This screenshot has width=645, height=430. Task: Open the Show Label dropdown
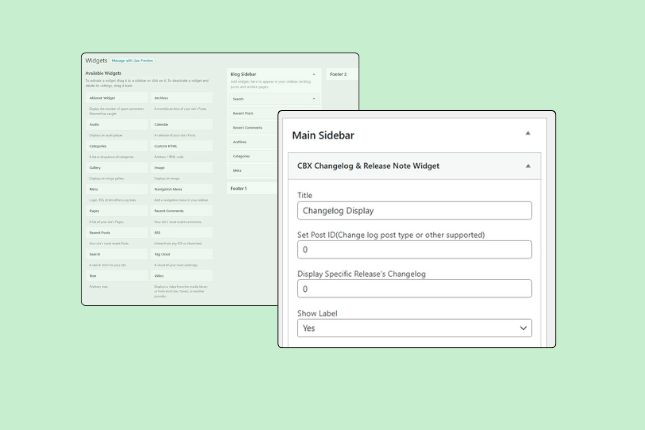coord(414,328)
